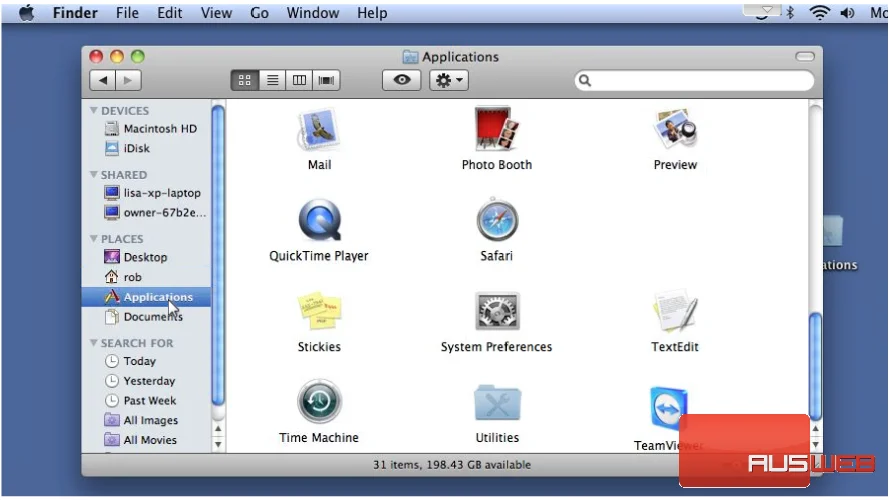
Task: Switch to list view
Action: (x=273, y=80)
